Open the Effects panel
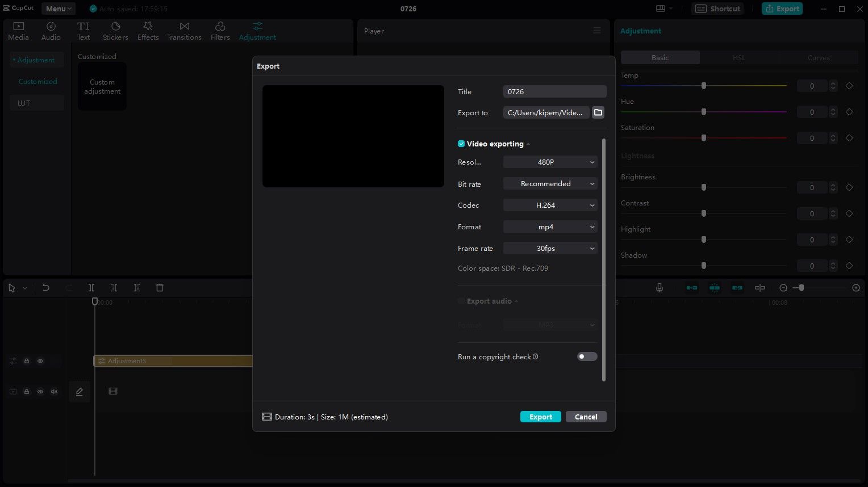 click(148, 31)
